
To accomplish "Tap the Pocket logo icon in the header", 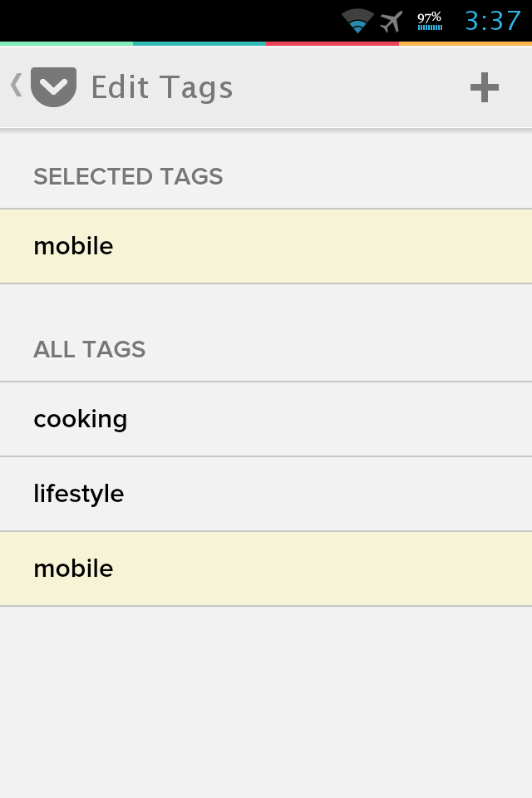I will coord(53,87).
